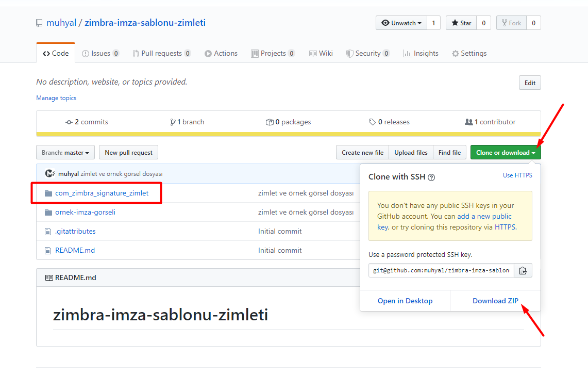Click the muhyal avatar icon in commit row
Image resolution: width=588 pixels, height=375 pixels.
point(50,173)
